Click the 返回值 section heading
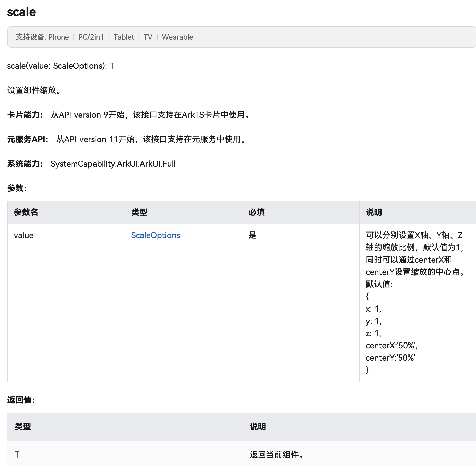Viewport: 476px width, 465px height. tap(21, 400)
